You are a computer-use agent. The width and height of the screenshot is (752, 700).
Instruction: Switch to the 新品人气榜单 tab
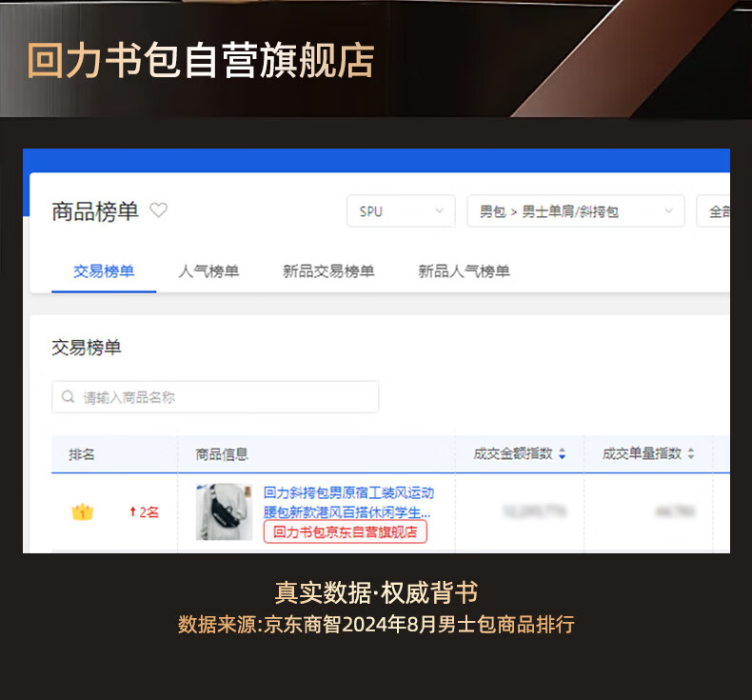464,271
